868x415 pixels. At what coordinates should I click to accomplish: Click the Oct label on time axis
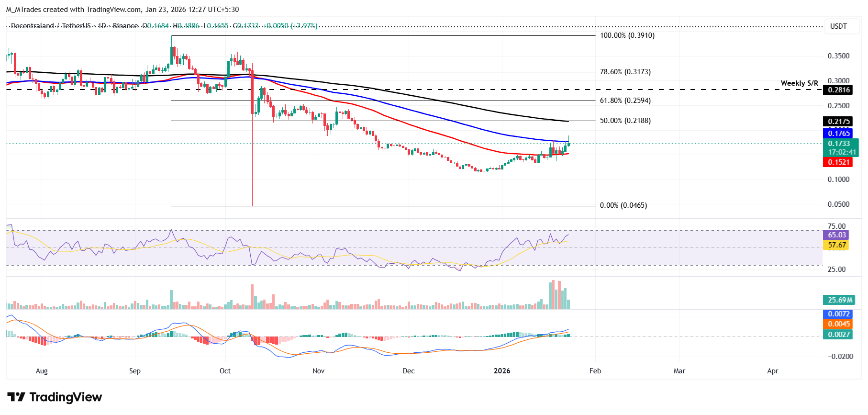click(x=225, y=371)
